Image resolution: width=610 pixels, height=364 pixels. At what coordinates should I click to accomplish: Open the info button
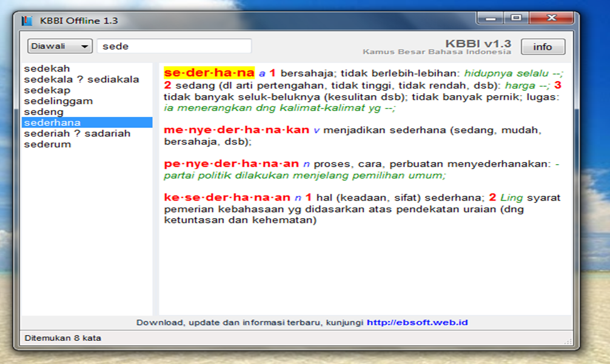(543, 47)
